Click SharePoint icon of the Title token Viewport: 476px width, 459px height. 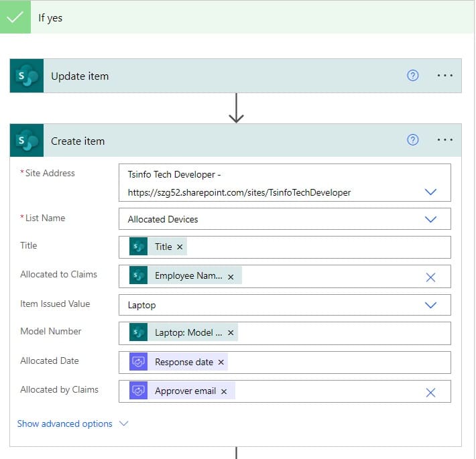point(138,247)
